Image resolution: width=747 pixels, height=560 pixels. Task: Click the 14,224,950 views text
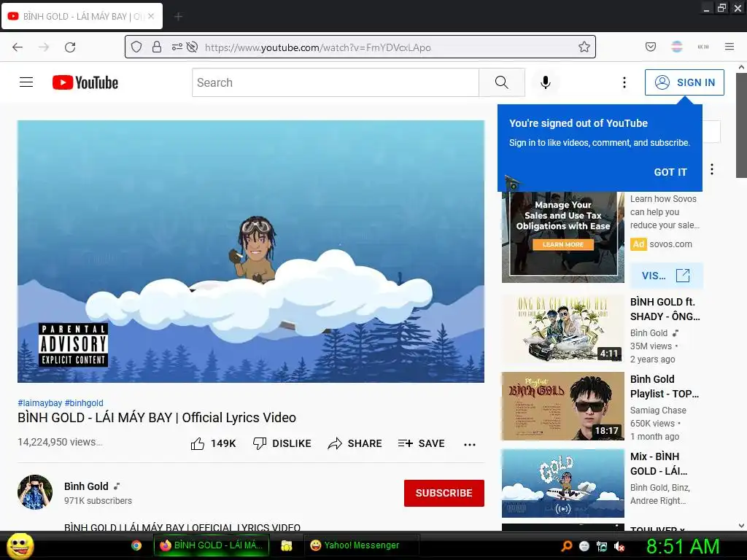(60, 442)
